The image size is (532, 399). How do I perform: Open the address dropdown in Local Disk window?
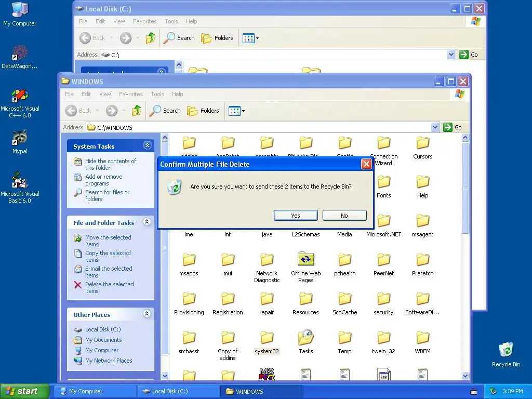[451, 54]
